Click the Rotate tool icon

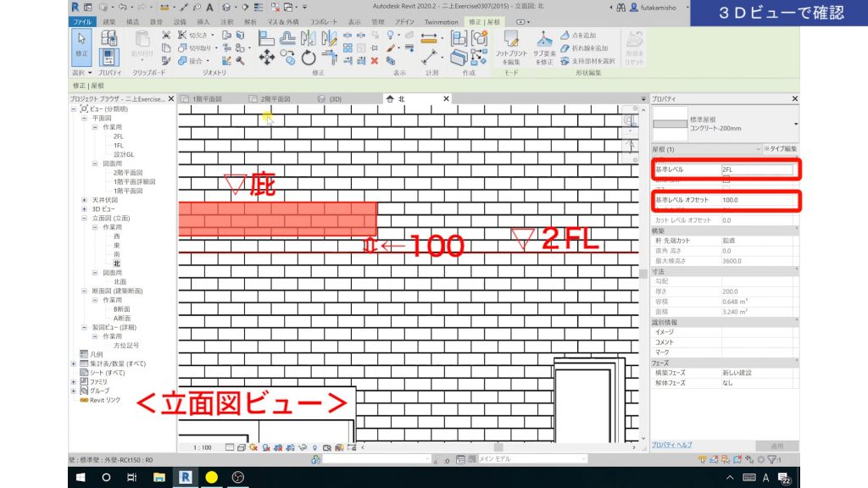pyautogui.click(x=309, y=58)
